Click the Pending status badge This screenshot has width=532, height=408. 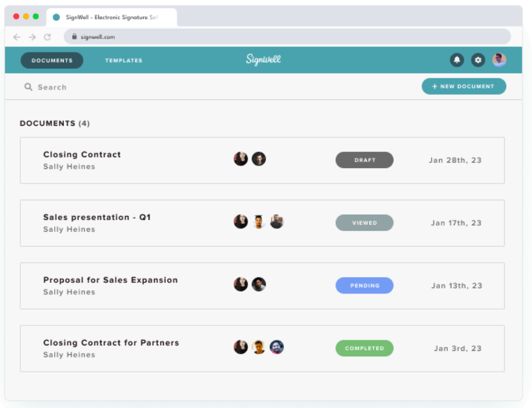click(x=365, y=285)
